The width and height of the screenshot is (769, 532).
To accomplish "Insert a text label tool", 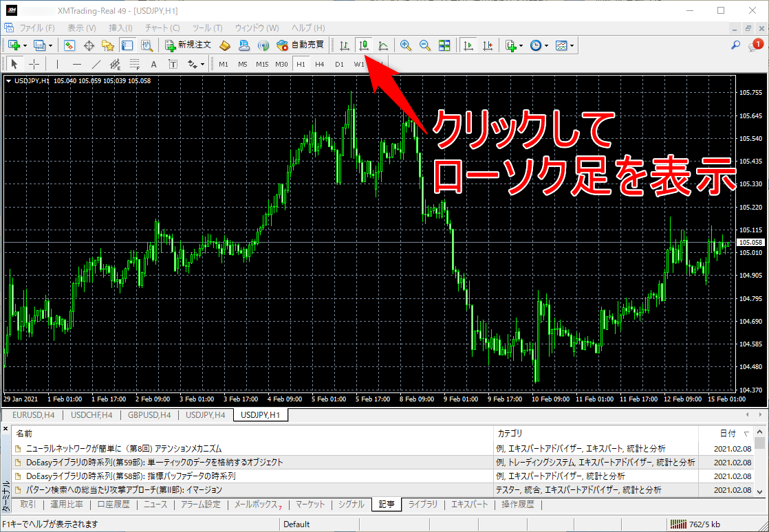I will (173, 64).
